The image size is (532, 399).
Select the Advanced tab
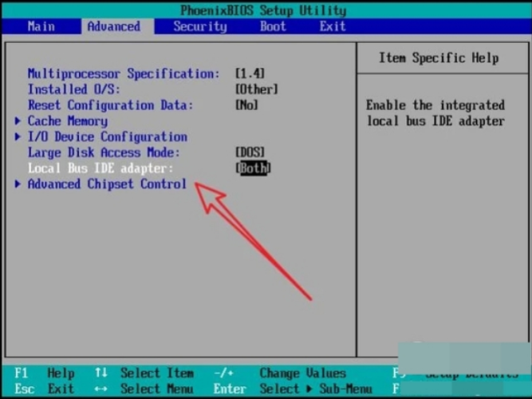113,26
